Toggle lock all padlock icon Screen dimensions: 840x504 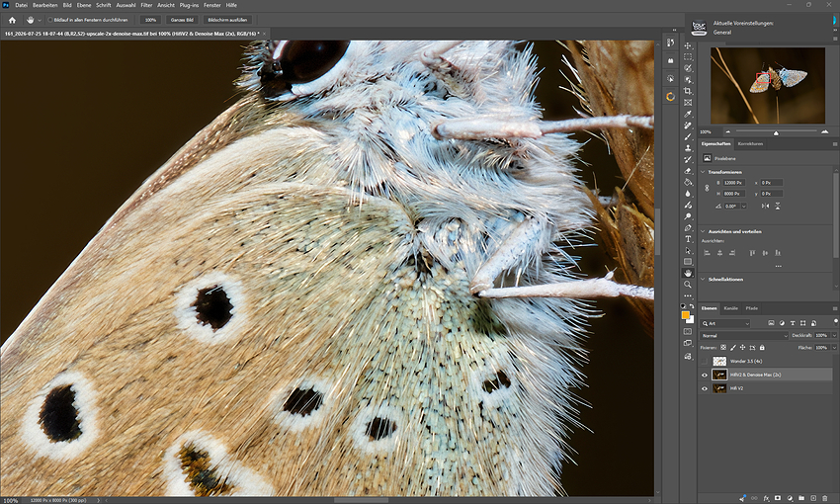pos(762,348)
